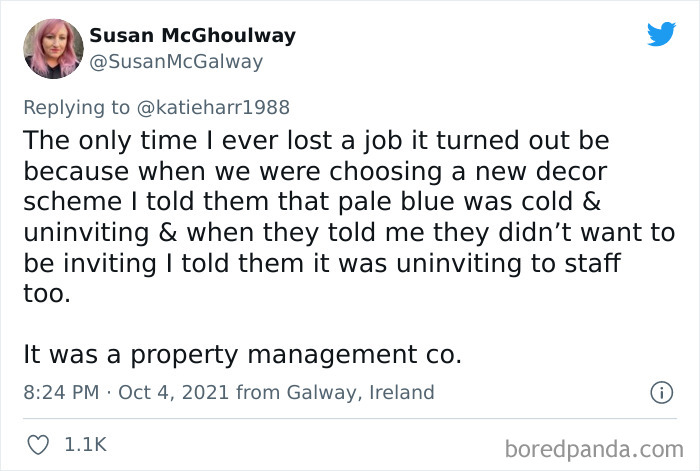View the 1.1K likes count

coord(85,443)
